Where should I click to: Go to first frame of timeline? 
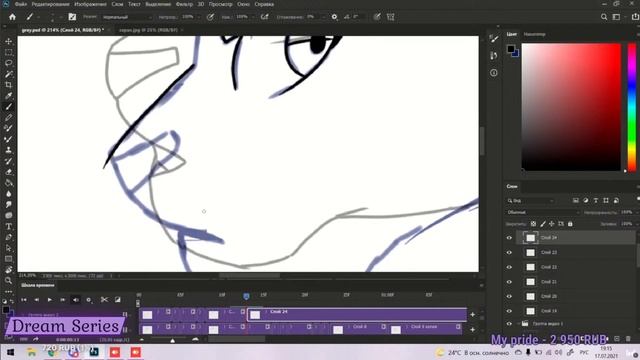24,300
